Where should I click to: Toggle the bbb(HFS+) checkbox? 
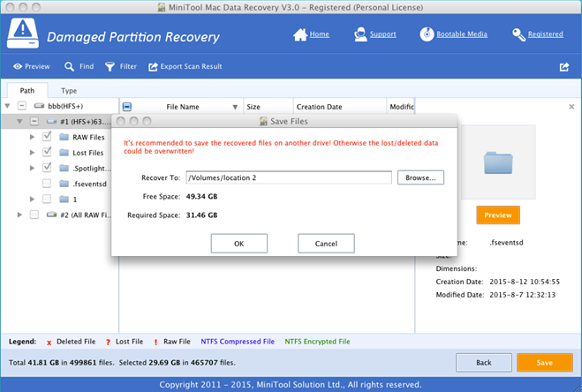(x=22, y=106)
